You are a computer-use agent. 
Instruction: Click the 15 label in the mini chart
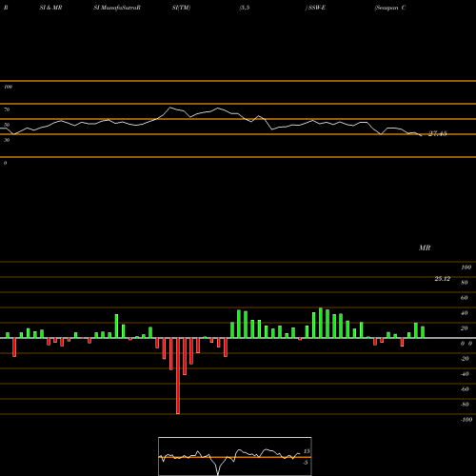tap(307, 451)
